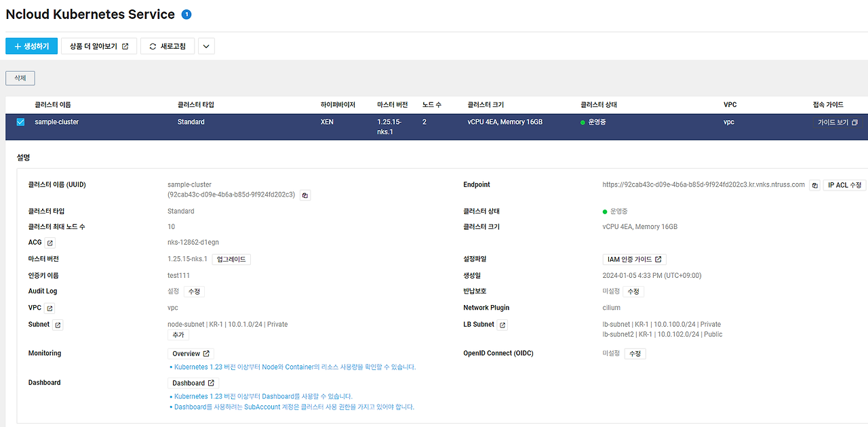The width and height of the screenshot is (868, 427).
Task: Click the 접속 가이드 column header
Action: (828, 105)
